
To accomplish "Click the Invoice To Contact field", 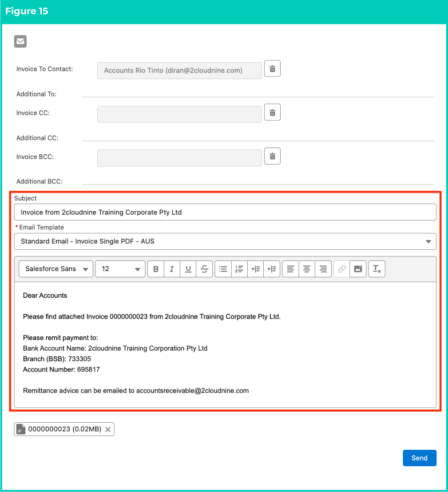I will click(179, 71).
